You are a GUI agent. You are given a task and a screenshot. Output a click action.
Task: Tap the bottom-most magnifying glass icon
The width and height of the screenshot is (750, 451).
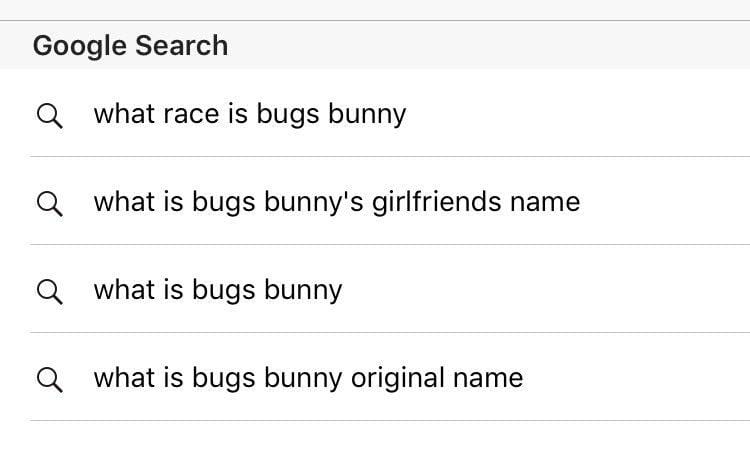(49, 379)
